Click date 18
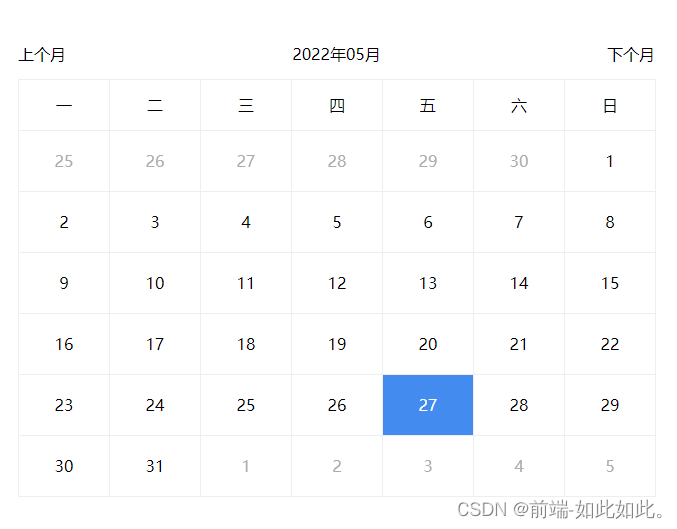This screenshot has height=529, width=677. pos(246,344)
